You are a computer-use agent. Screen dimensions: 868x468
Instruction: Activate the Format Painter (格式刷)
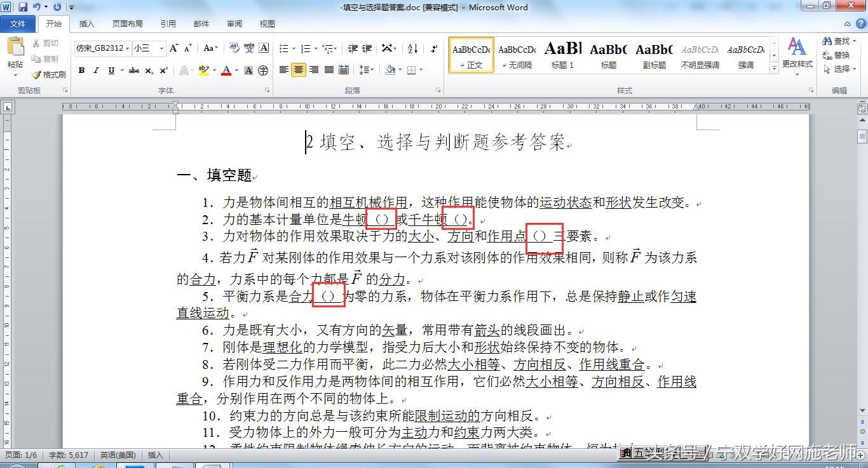[49, 74]
